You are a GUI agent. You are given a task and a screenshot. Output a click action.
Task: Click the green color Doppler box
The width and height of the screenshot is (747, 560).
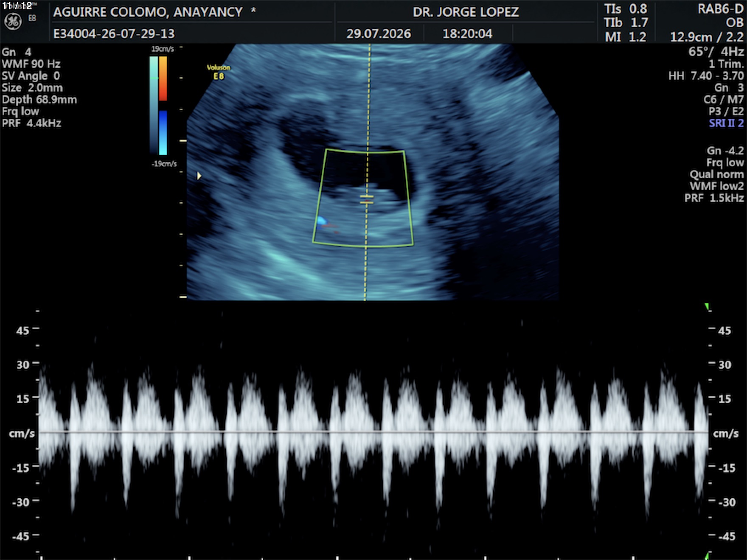363,198
